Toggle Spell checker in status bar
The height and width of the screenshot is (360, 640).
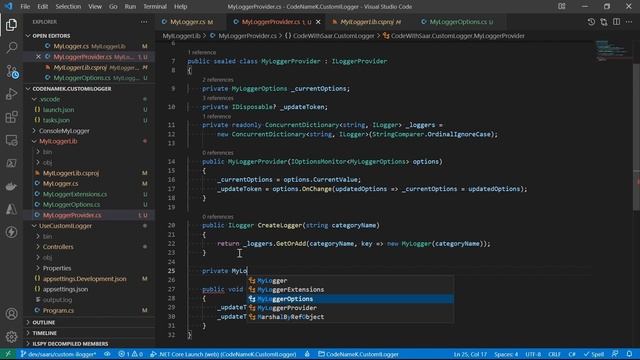coord(594,354)
